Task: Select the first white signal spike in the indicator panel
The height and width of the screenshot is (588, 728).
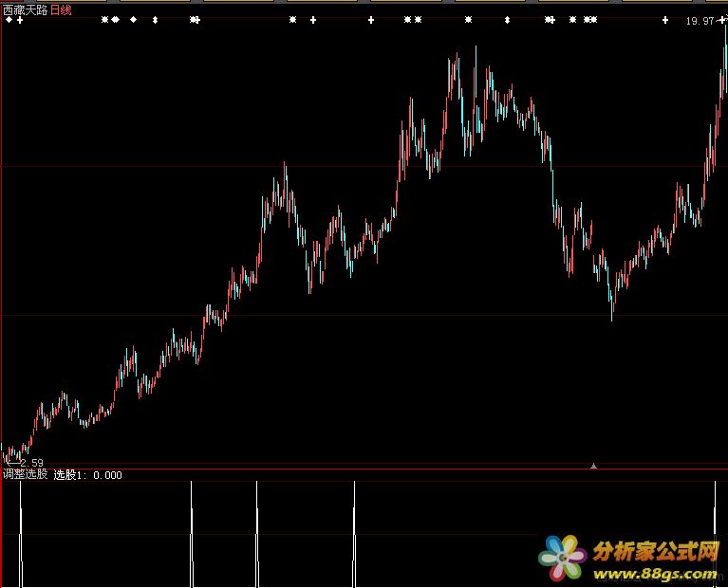Action: pos(21,534)
